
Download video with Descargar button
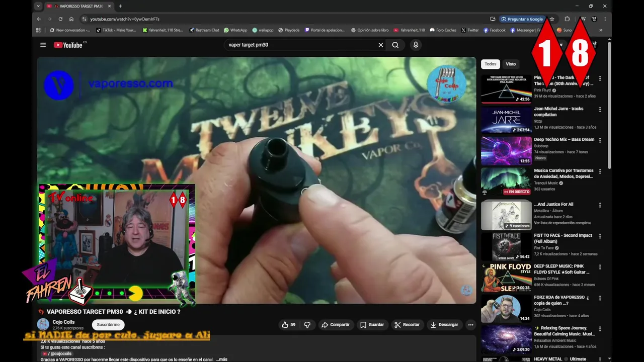coord(444,325)
